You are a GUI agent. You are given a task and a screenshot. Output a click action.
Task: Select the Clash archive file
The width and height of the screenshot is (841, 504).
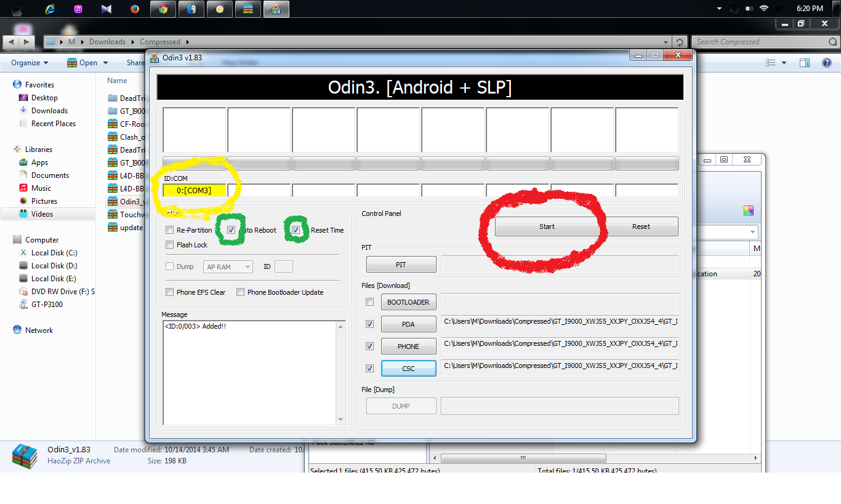(x=126, y=137)
